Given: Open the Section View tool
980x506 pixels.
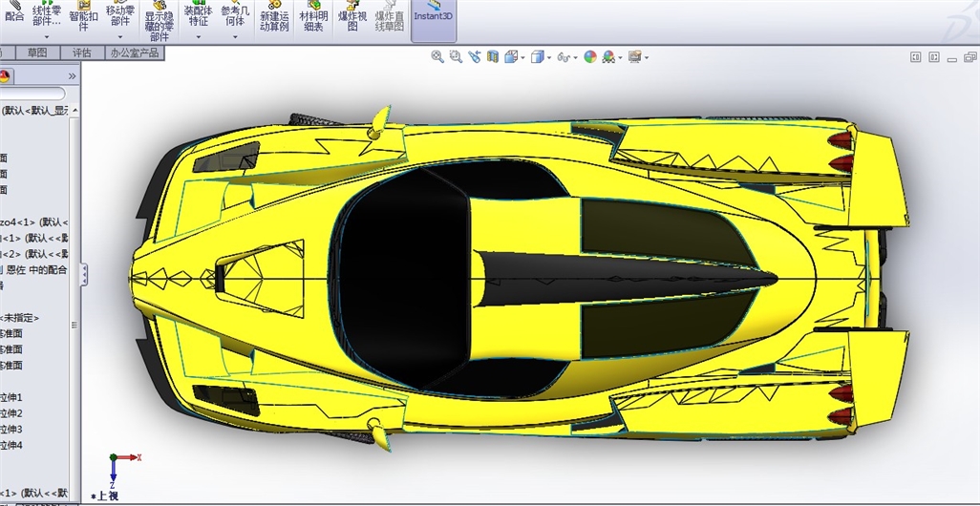Looking at the screenshot, I should pyautogui.click(x=493, y=57).
